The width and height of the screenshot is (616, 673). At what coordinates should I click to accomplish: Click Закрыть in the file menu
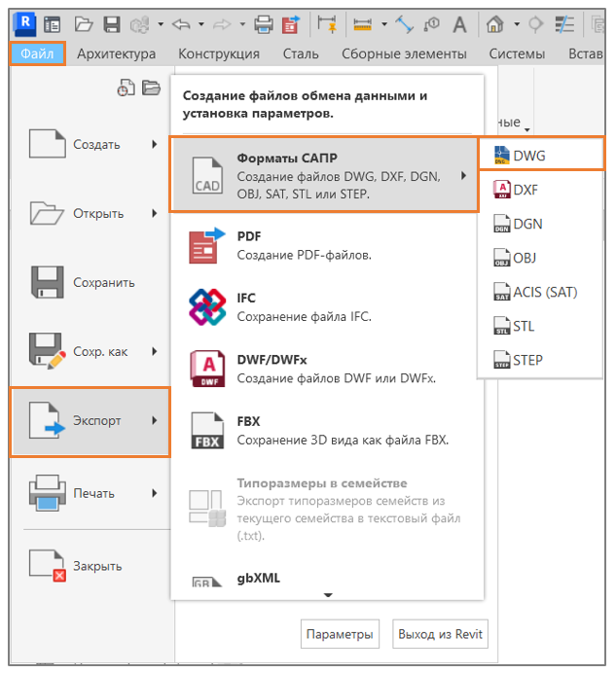(91, 566)
